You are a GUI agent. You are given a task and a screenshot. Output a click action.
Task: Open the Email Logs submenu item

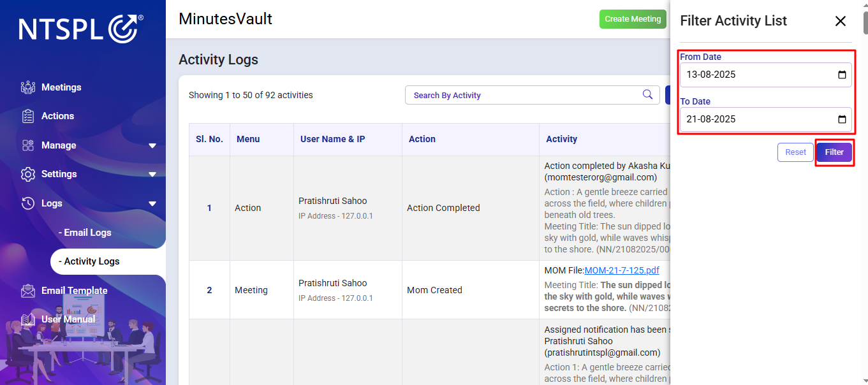coord(85,233)
